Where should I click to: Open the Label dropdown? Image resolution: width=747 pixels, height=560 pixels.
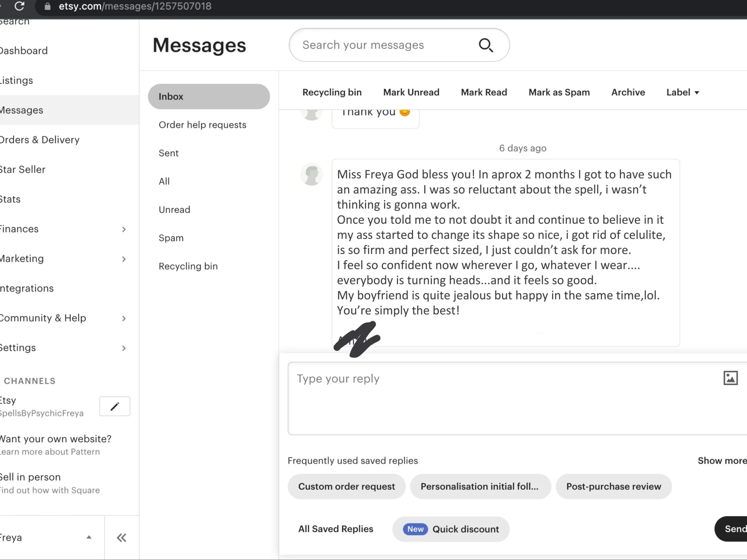683,92
